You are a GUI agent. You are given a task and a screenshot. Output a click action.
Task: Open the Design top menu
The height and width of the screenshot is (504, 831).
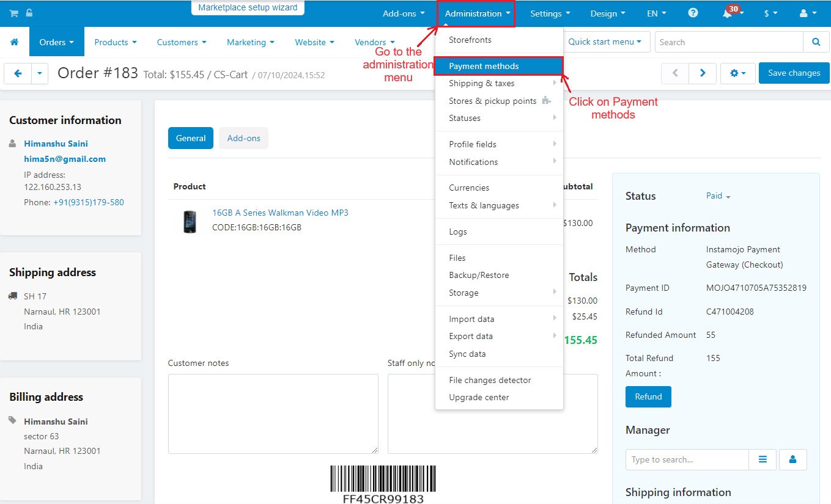pos(608,13)
